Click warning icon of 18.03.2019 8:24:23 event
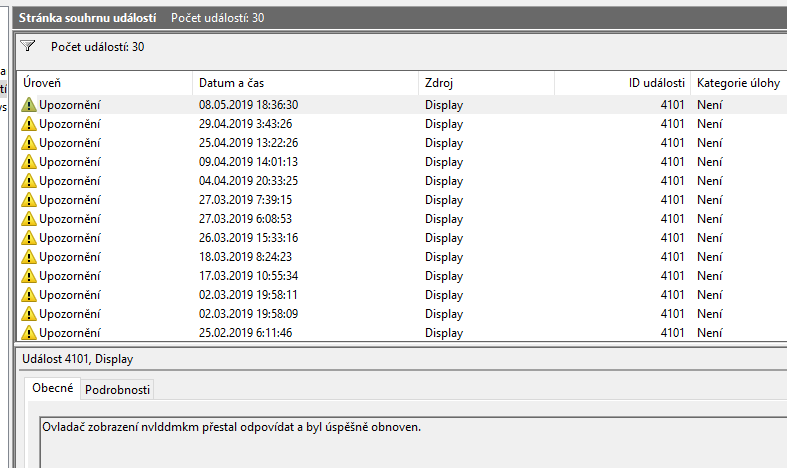Image resolution: width=787 pixels, height=468 pixels. tap(29, 257)
